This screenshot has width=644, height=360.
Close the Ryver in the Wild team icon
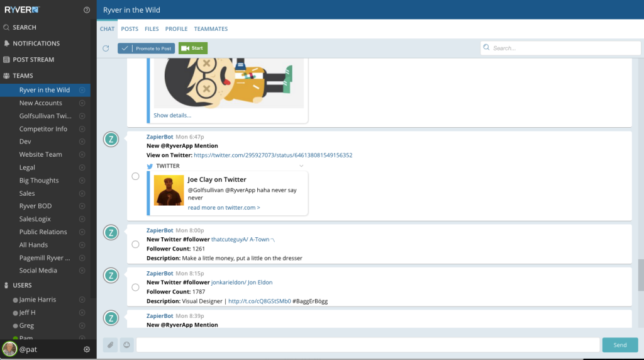(x=82, y=90)
